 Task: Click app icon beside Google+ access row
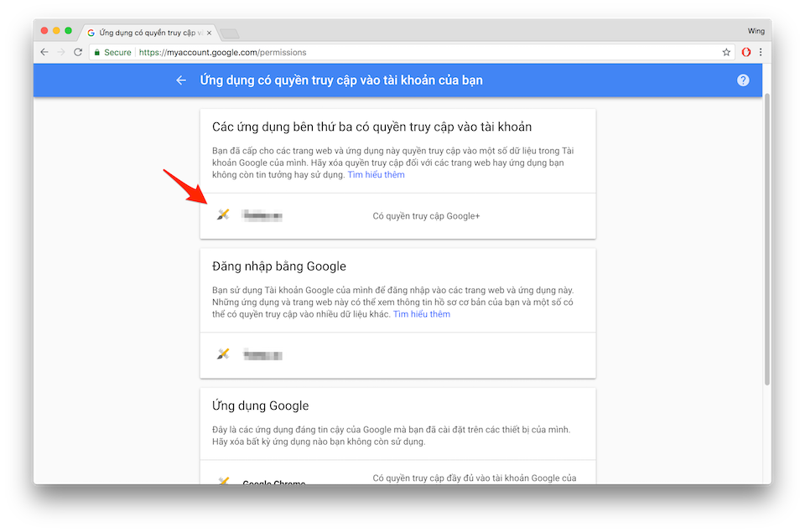223,214
